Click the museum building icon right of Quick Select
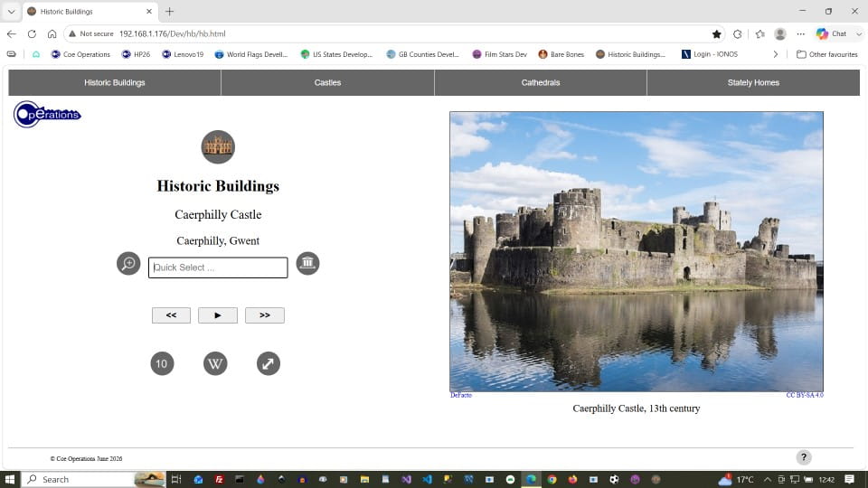868x488 pixels. click(x=307, y=263)
